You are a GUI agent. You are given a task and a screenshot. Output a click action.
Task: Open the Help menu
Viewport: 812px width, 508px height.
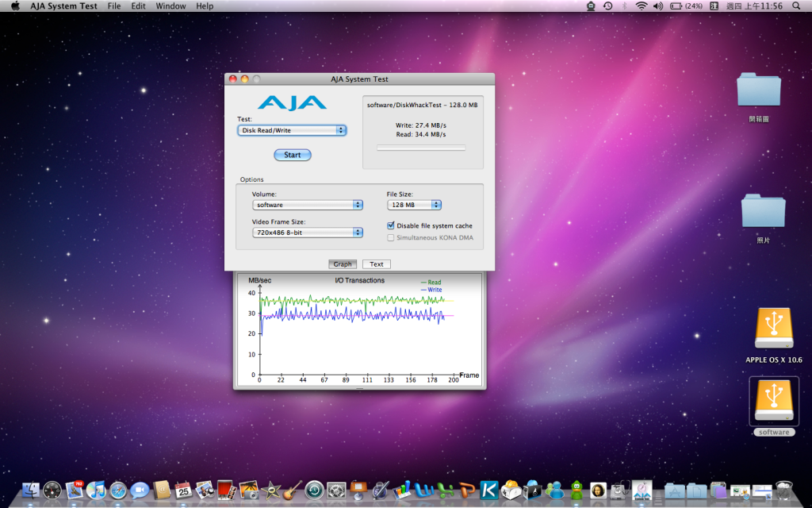205,6
